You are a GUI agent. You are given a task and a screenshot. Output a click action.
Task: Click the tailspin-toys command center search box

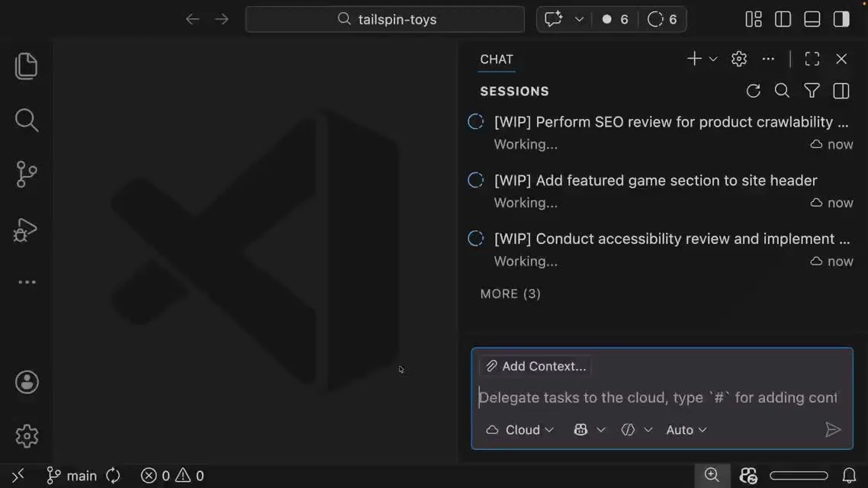(x=384, y=19)
